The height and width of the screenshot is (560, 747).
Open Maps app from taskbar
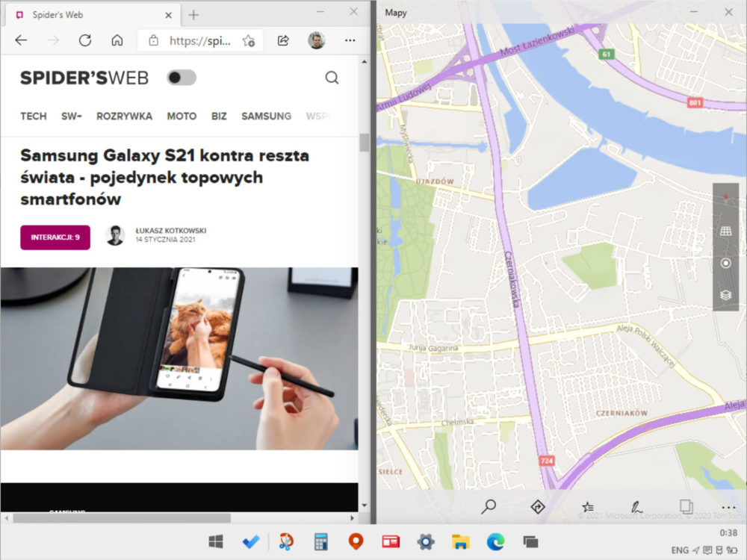coord(356,541)
